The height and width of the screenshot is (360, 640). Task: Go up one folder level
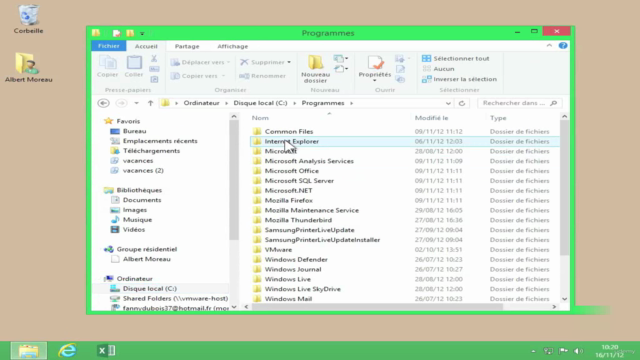click(150, 103)
